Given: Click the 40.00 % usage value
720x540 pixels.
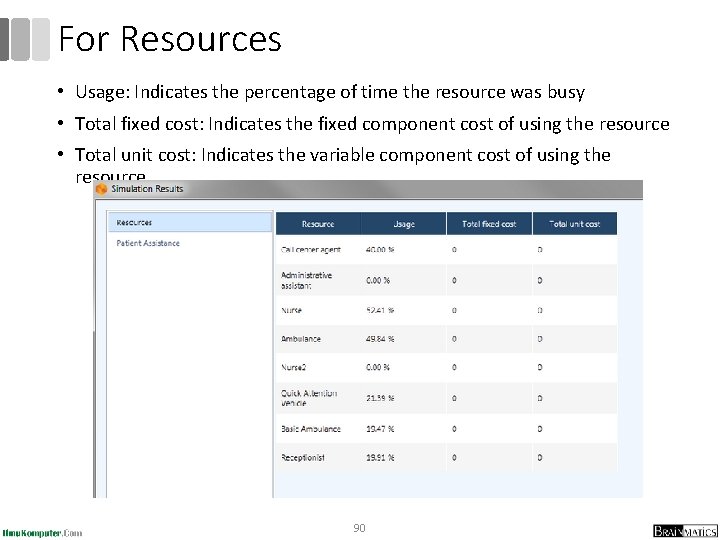Looking at the screenshot, I should [380, 250].
